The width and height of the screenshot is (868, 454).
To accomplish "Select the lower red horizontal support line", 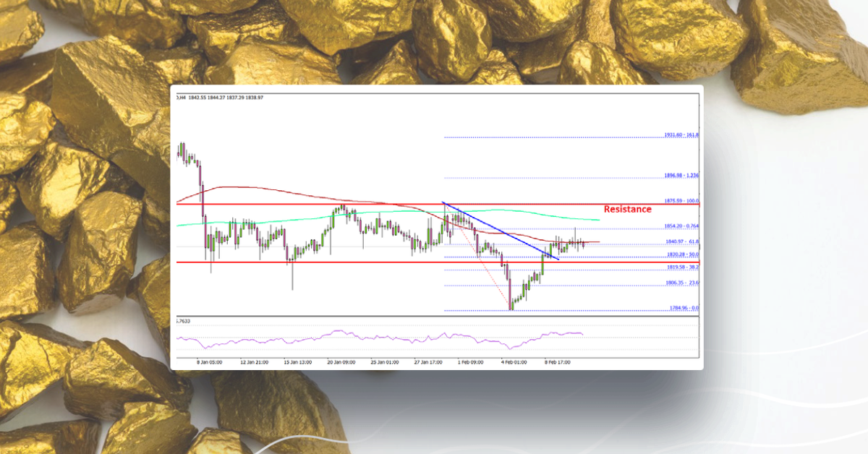I will 289,261.
